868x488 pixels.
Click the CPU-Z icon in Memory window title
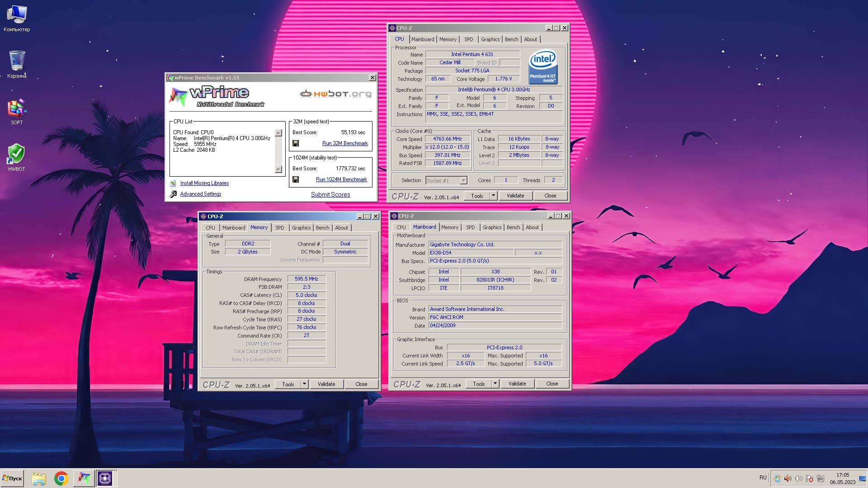point(203,216)
